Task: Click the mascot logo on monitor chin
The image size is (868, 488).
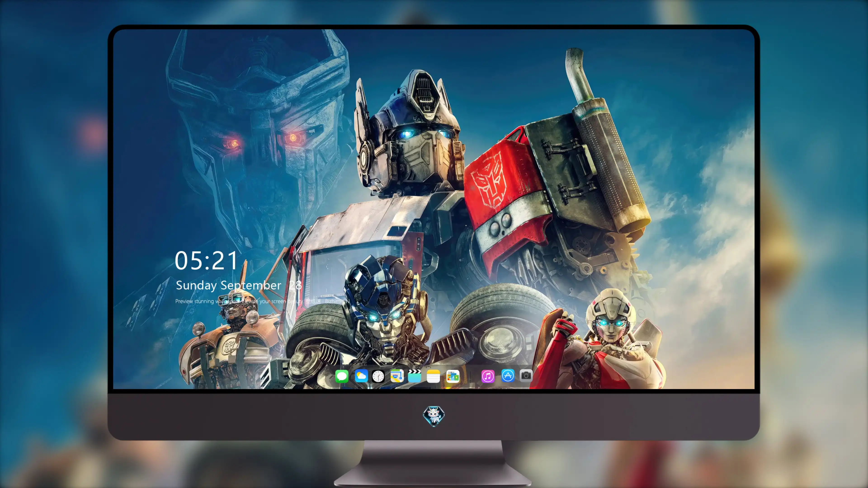Action: pyautogui.click(x=434, y=416)
